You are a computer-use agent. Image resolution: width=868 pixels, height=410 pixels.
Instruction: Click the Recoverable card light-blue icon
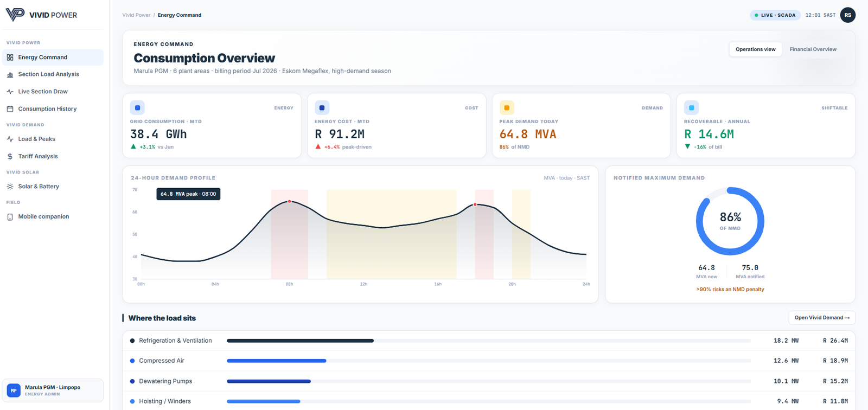(x=691, y=107)
